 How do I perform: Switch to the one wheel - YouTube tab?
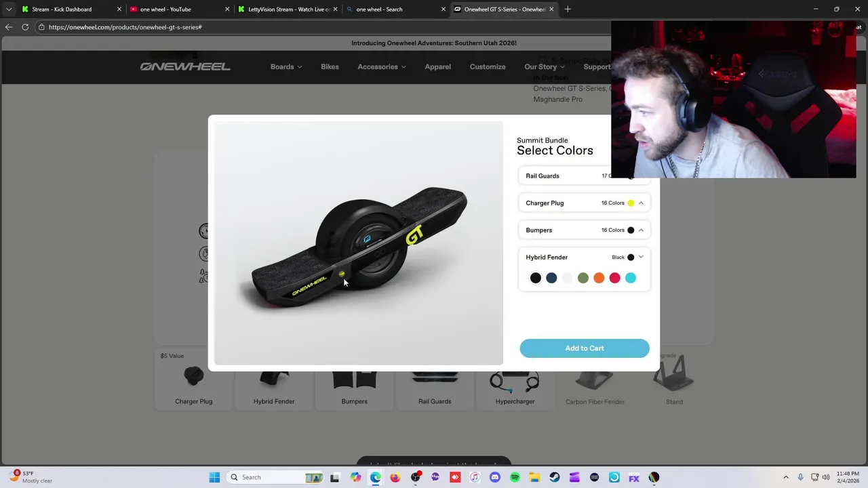[178, 9]
